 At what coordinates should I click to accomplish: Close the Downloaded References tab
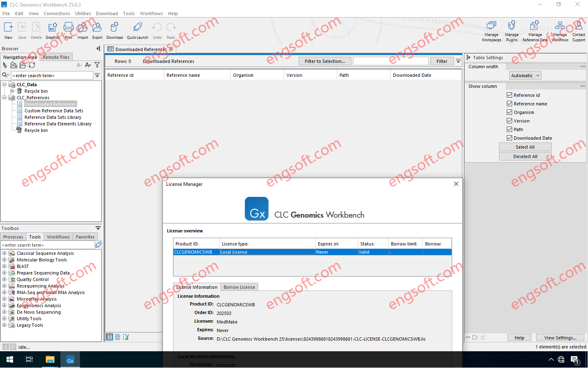click(x=171, y=49)
